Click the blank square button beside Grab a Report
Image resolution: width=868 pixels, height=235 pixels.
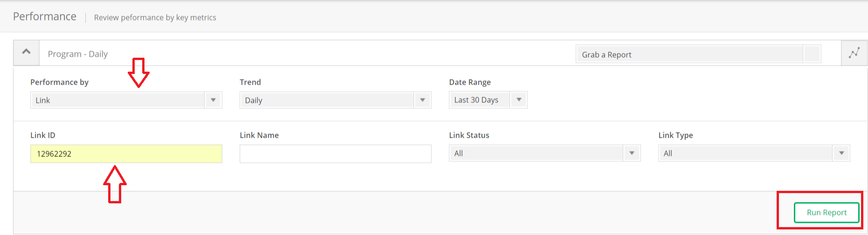(812, 54)
